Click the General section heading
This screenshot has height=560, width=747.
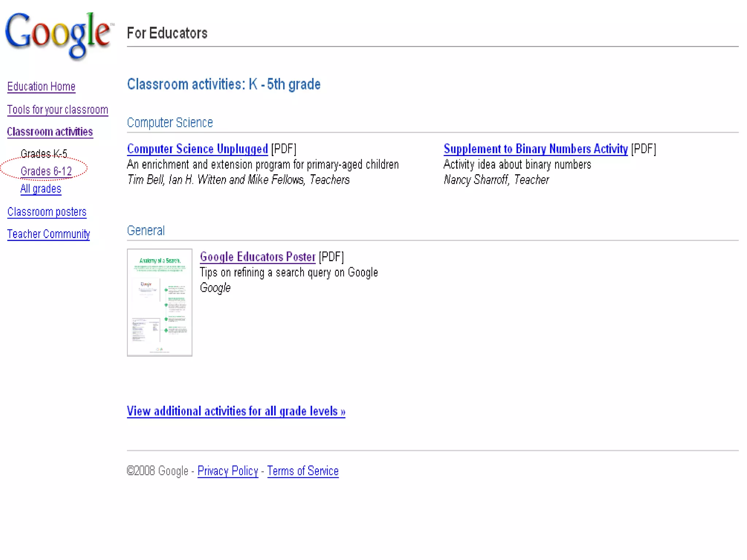146,230
